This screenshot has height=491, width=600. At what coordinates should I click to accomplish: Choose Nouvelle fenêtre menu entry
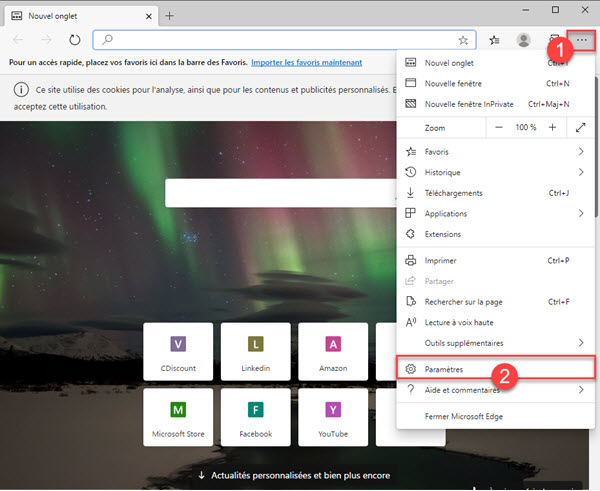[495, 83]
